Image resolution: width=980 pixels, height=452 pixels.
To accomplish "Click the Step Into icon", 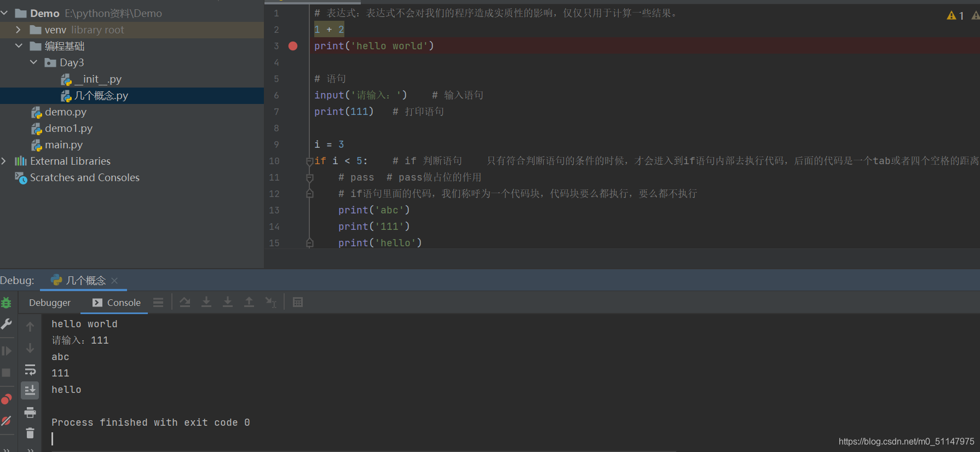I will (x=206, y=302).
